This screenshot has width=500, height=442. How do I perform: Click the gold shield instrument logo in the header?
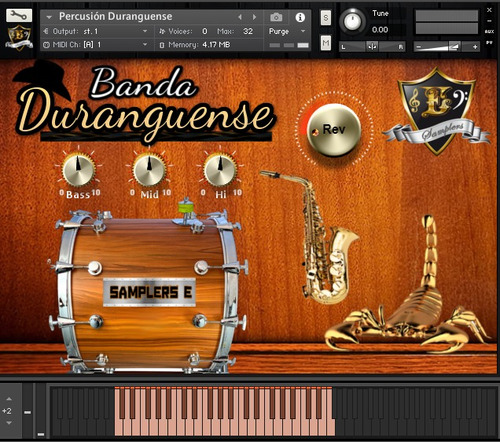19,38
